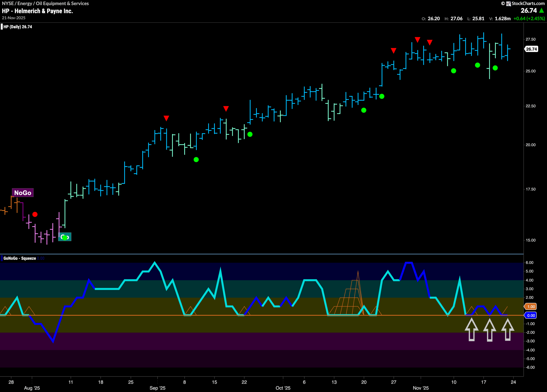547x392 pixels.
Task: Click the red triangle above early September bars
Action: [x=166, y=118]
